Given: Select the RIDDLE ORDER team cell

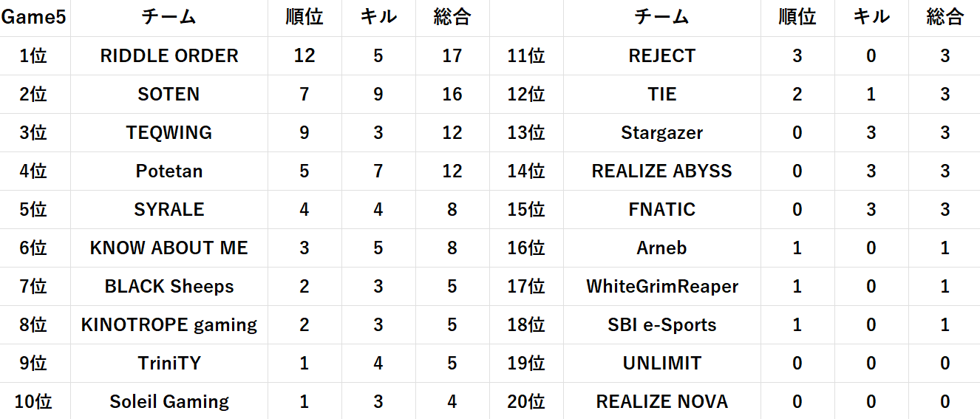Looking at the screenshot, I should (169, 56).
